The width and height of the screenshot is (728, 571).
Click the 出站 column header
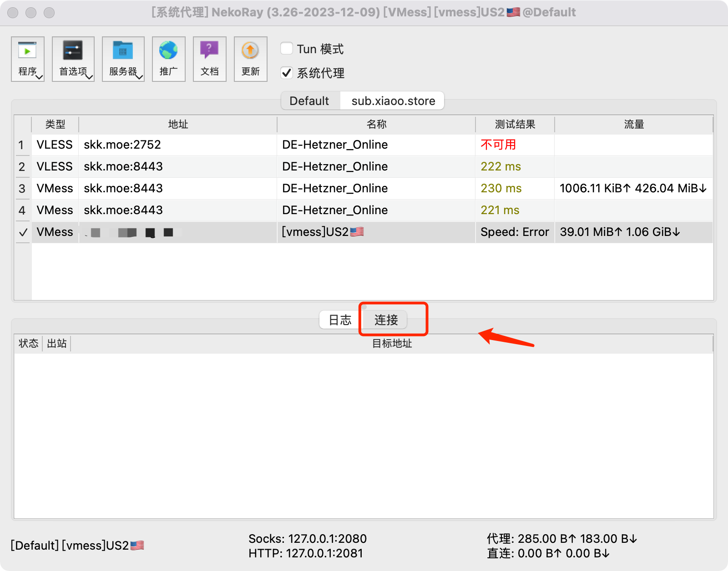(57, 344)
